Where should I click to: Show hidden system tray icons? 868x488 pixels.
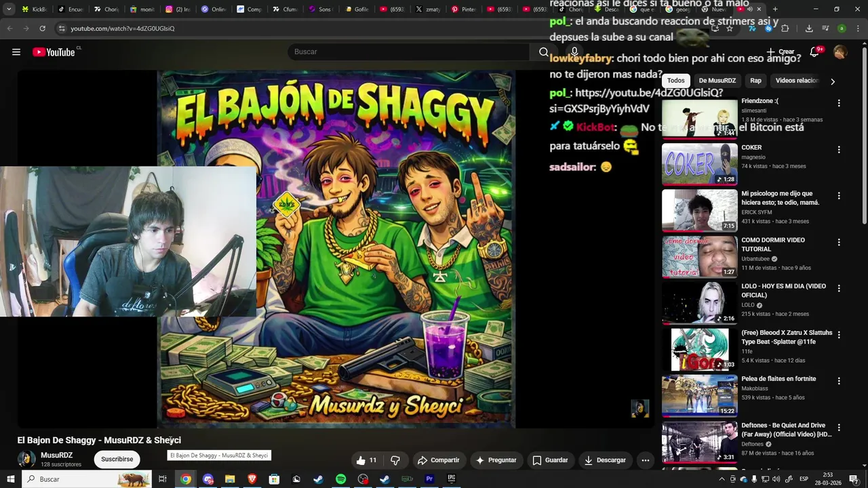[x=723, y=479]
